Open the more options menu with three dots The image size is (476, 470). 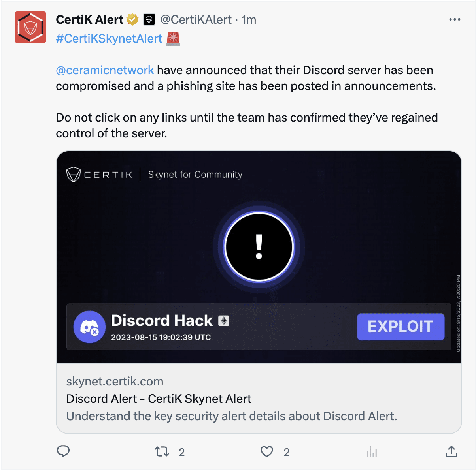coord(454,19)
